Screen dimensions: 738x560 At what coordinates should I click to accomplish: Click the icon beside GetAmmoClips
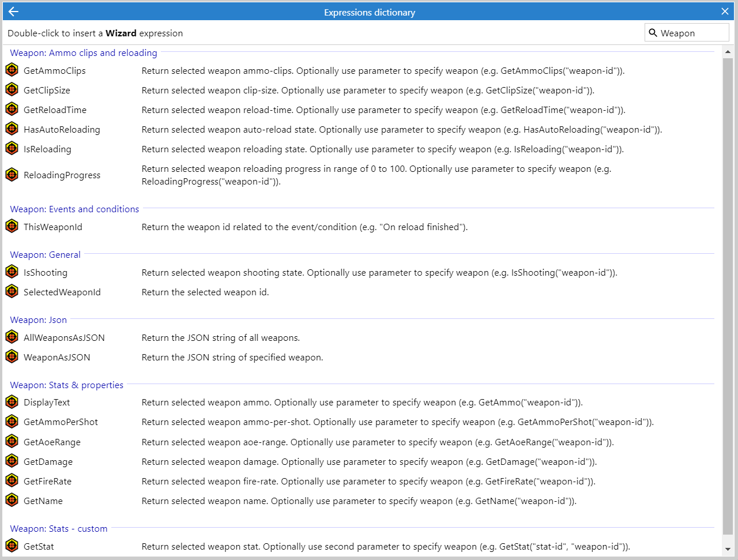click(x=12, y=70)
